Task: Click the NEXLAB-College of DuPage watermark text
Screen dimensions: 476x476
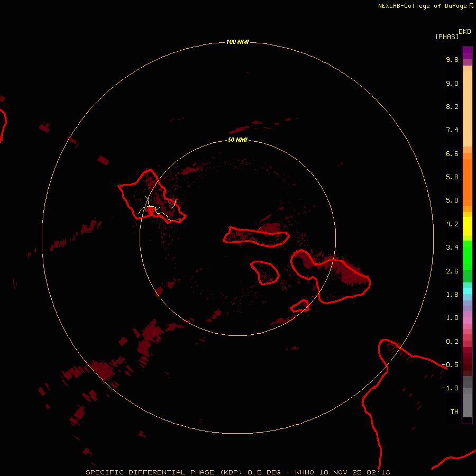Action: tap(422, 6)
